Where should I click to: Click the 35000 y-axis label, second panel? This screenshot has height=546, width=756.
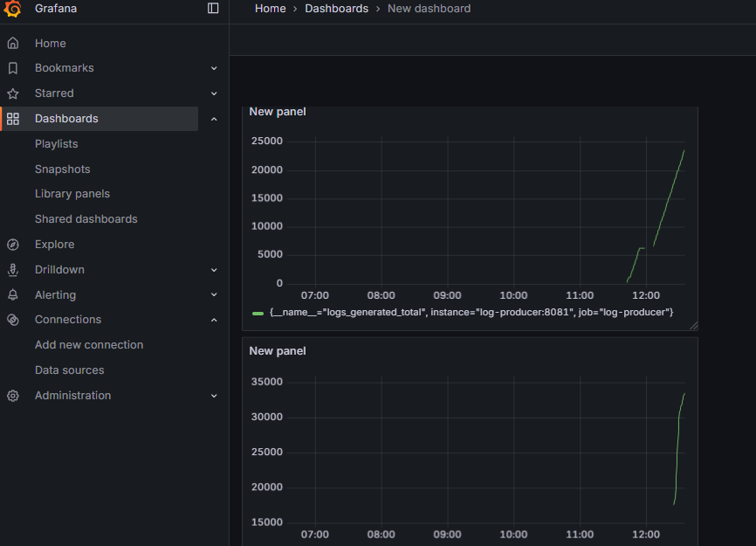(266, 382)
